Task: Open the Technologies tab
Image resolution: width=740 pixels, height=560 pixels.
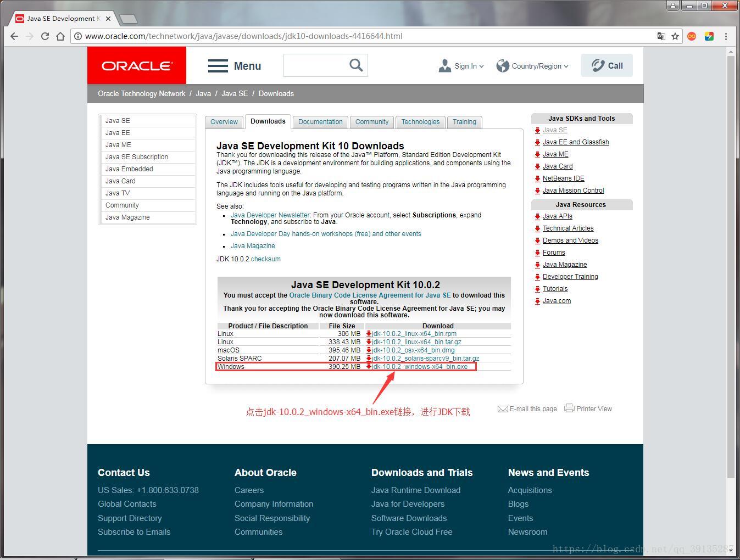Action: click(x=420, y=122)
